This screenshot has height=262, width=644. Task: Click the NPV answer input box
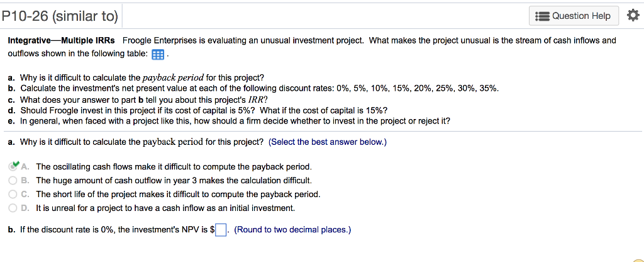221,231
